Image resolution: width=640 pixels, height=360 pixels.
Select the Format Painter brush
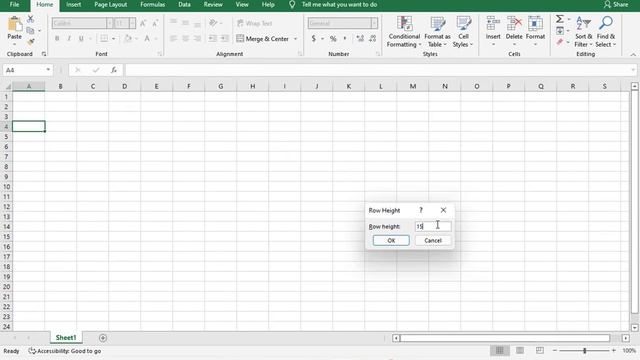(x=30, y=42)
